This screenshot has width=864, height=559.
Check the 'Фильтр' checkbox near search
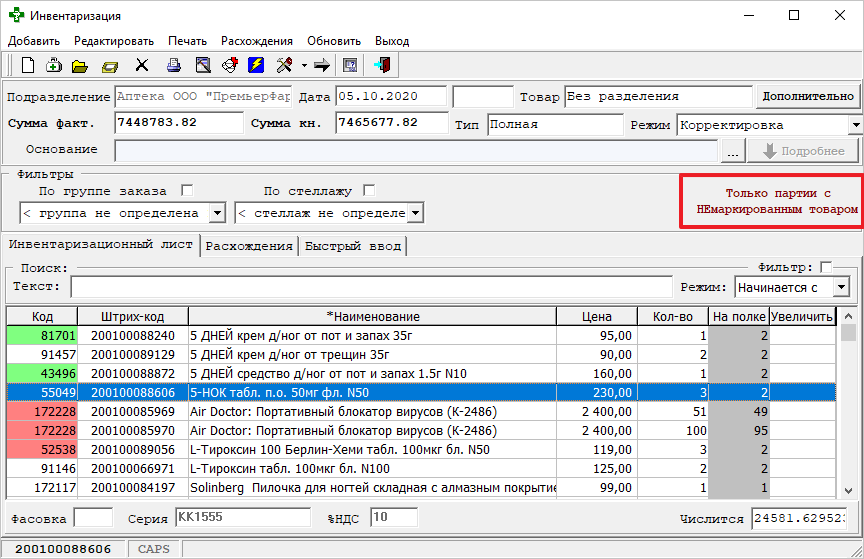(825, 267)
